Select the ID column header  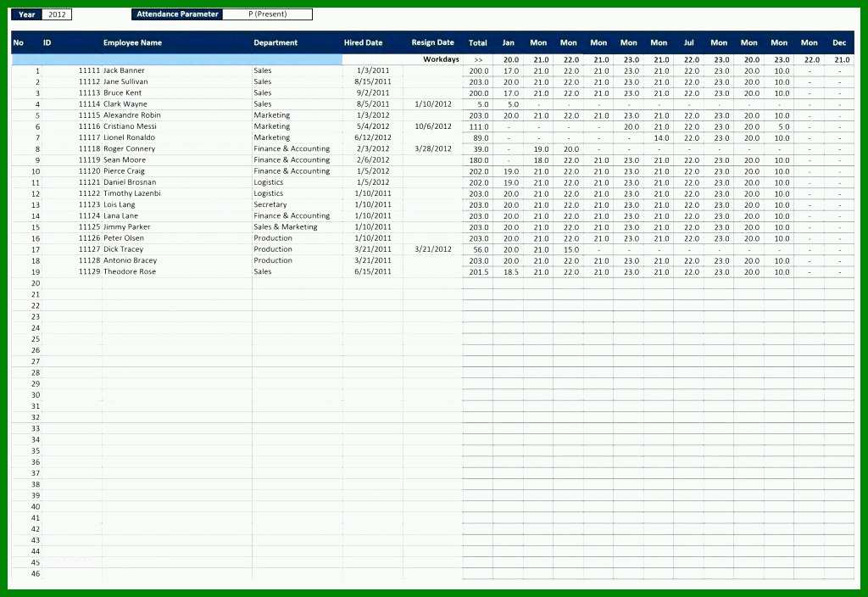coord(47,42)
